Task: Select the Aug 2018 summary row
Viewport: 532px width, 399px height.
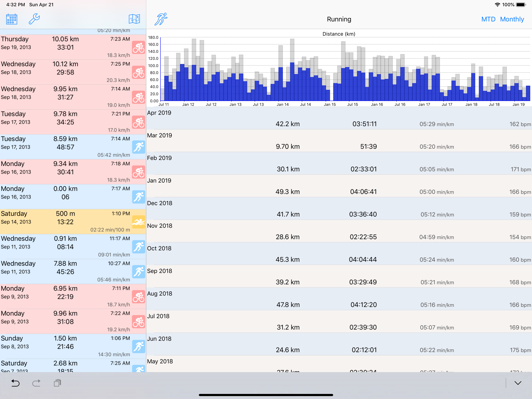Action: [339, 299]
